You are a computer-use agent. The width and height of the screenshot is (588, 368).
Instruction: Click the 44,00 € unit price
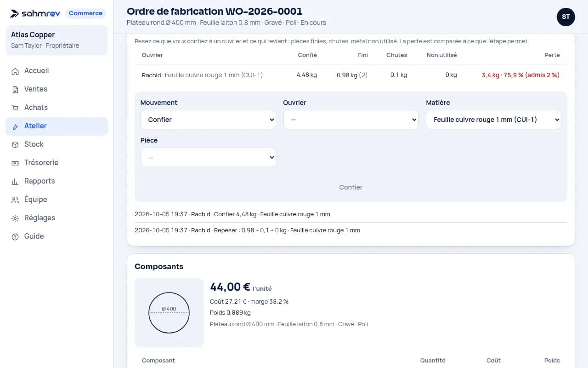230,287
